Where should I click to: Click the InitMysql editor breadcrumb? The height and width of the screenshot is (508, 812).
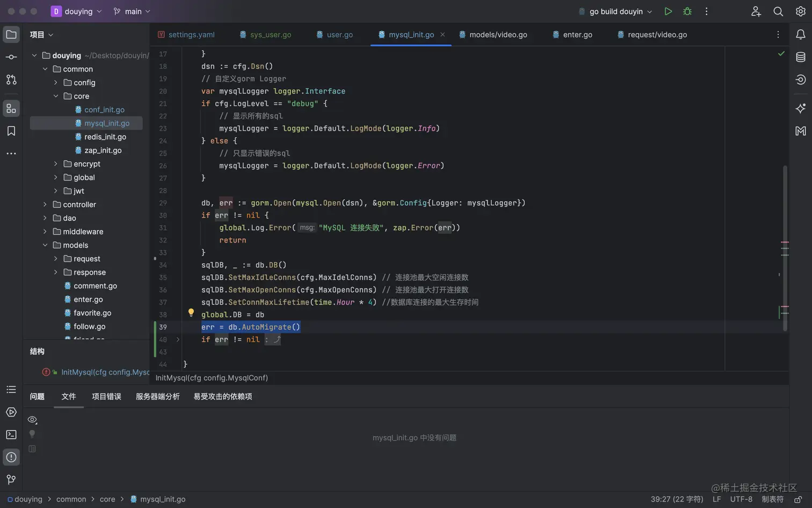212,378
